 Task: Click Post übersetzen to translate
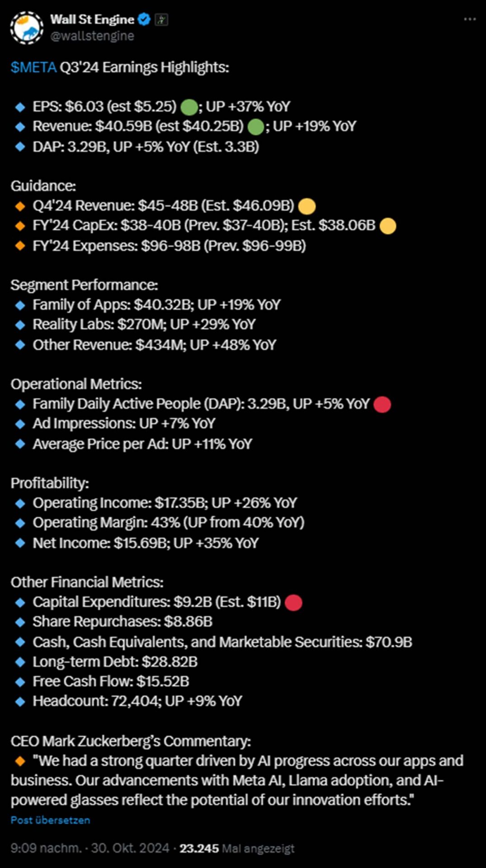50,820
